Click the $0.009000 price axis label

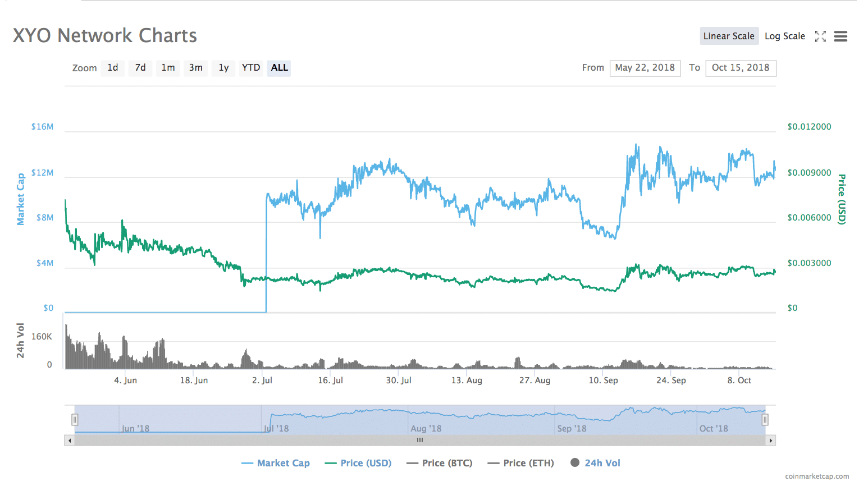(x=809, y=173)
